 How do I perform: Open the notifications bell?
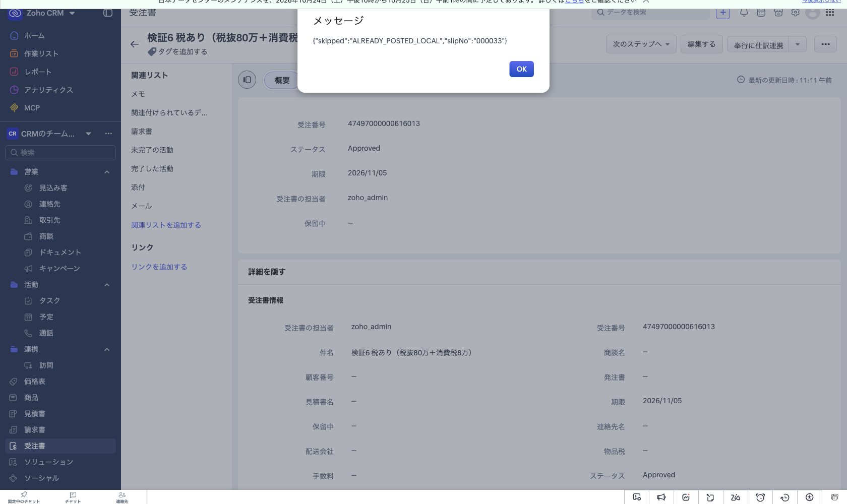pyautogui.click(x=744, y=13)
